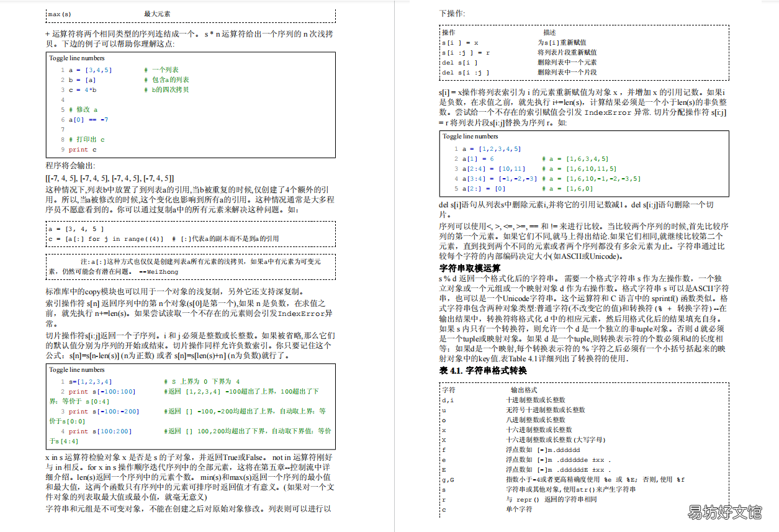This screenshot has width=779, height=532.
Task: Click the comment '# b的四次拷贝'
Action: coord(166,89)
